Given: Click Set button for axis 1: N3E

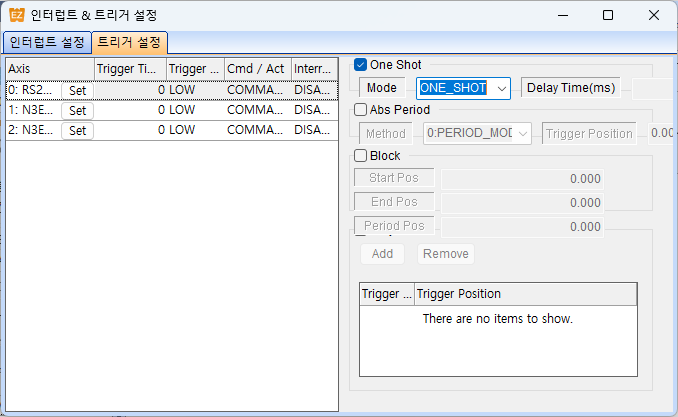Looking at the screenshot, I should coord(77,110).
